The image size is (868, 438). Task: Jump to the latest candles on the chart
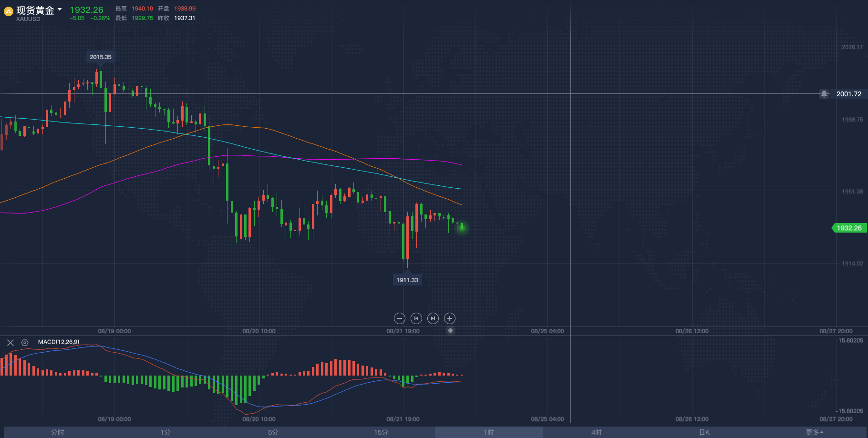[x=433, y=318]
